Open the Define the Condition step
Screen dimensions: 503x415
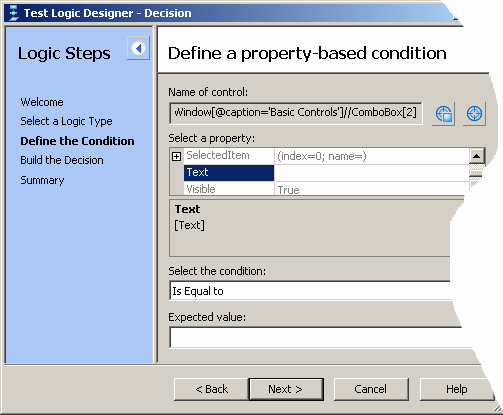[x=77, y=141]
